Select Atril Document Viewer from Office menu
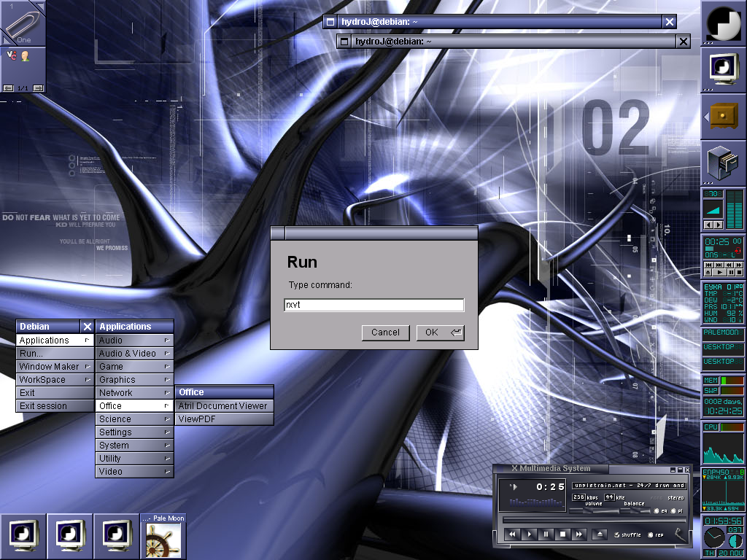The height and width of the screenshot is (560, 747). [224, 405]
